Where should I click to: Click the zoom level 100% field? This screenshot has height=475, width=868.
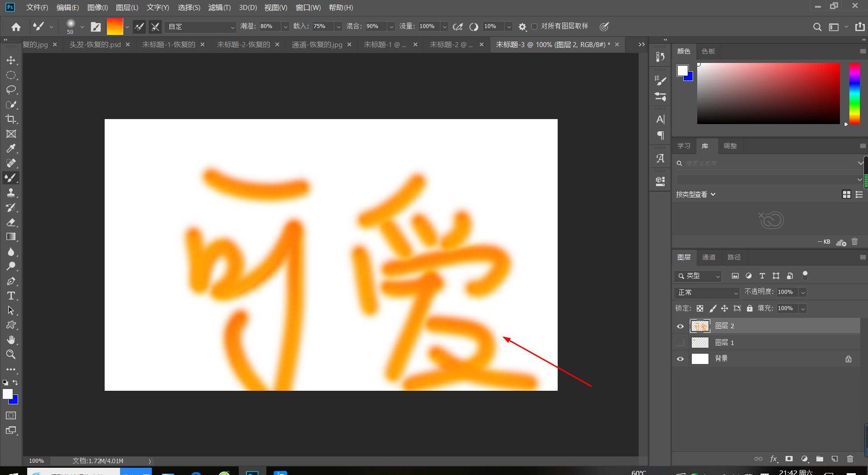point(36,461)
